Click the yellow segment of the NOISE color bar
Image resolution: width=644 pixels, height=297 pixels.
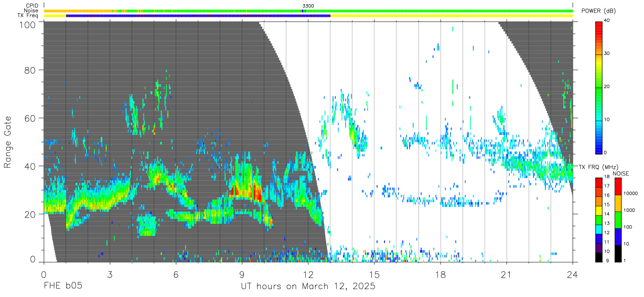[x=617, y=203]
